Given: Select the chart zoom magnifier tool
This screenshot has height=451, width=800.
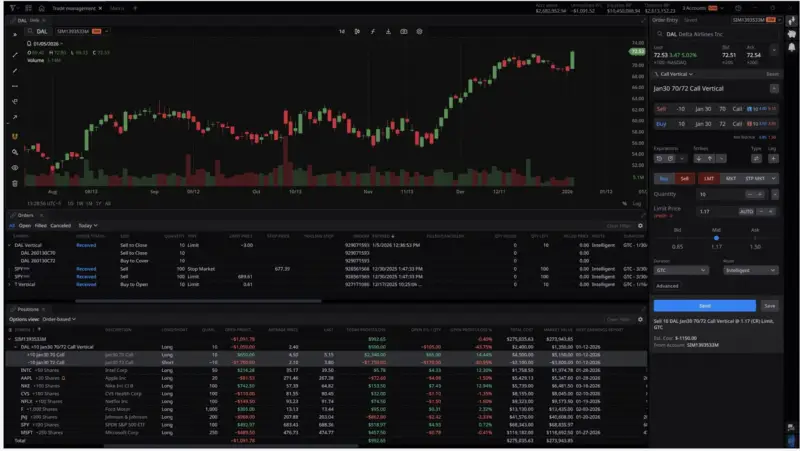Looking at the screenshot, I should tap(15, 152).
